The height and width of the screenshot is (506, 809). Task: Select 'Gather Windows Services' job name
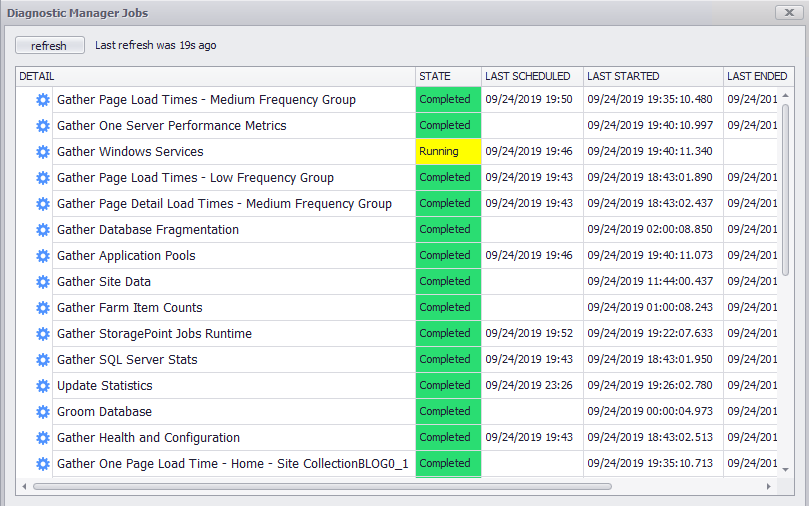point(130,152)
